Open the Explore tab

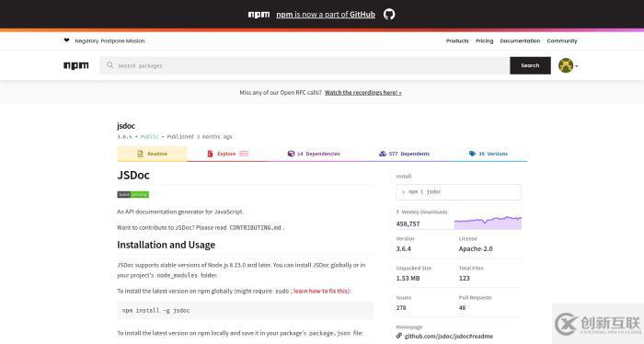coord(227,154)
